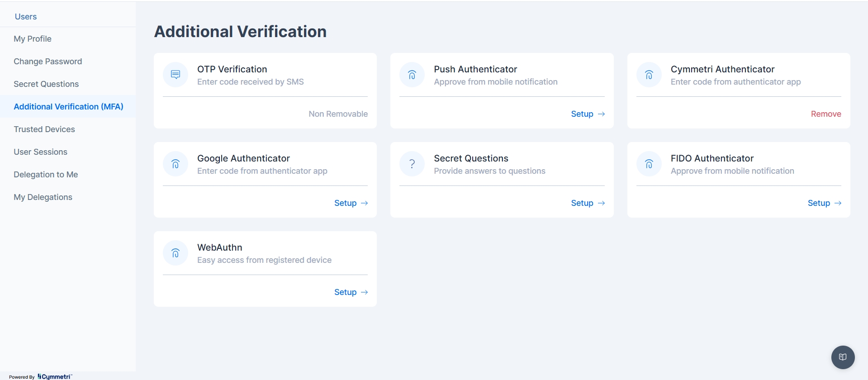The image size is (868, 380).
Task: Set up FIDO Authenticator
Action: point(824,203)
